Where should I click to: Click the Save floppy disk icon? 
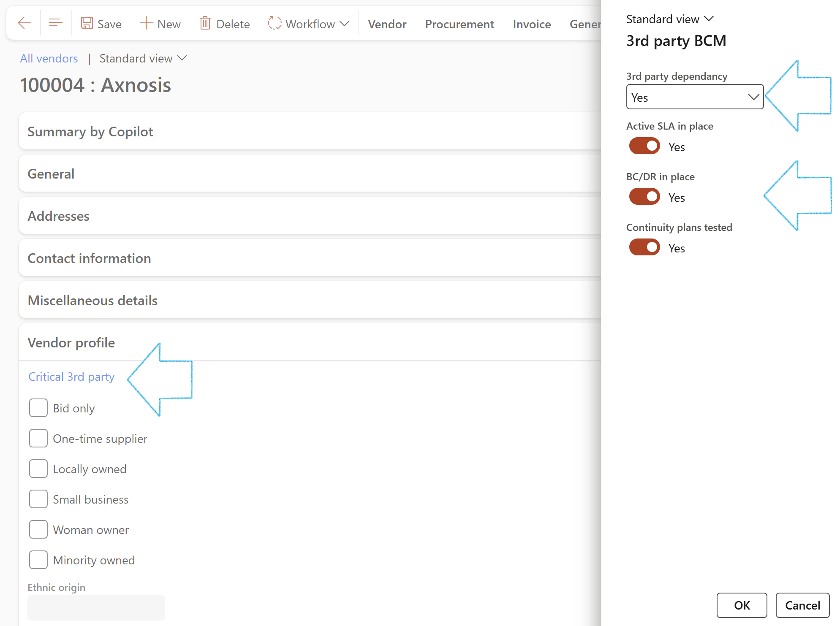pos(87,23)
